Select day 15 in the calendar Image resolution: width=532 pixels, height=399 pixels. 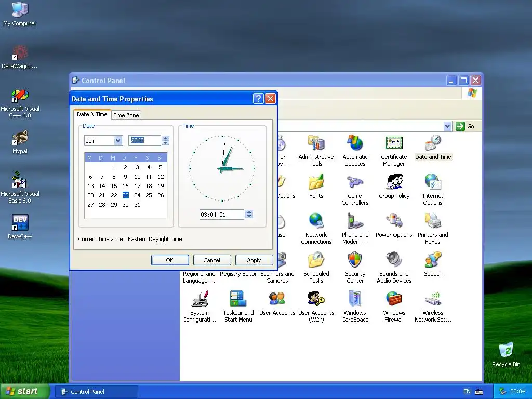click(x=114, y=186)
